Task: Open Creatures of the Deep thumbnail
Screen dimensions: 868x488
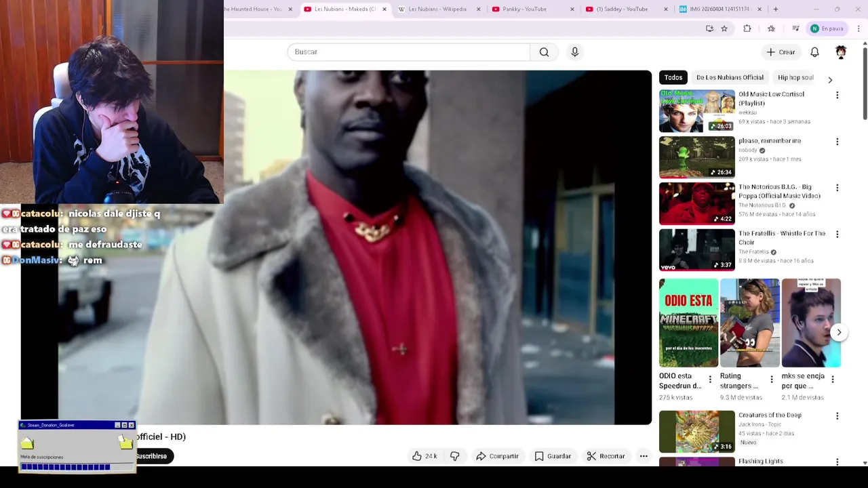Action: [696, 432]
